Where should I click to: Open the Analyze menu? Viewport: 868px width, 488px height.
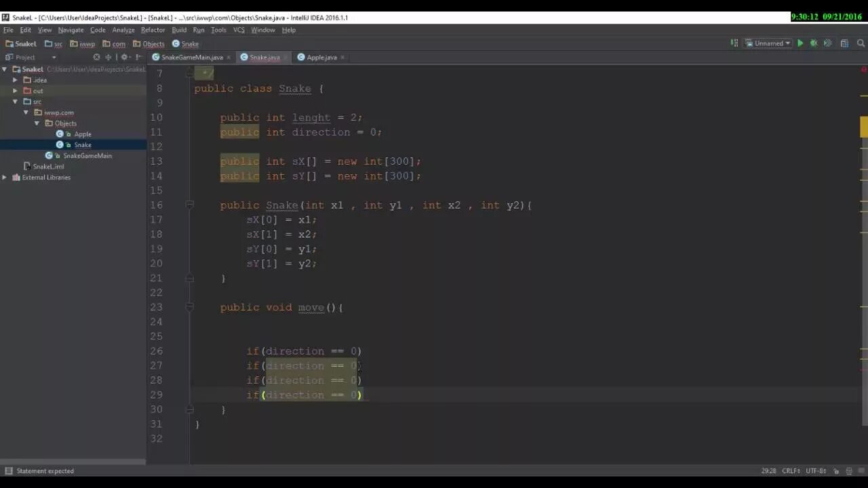(x=123, y=30)
